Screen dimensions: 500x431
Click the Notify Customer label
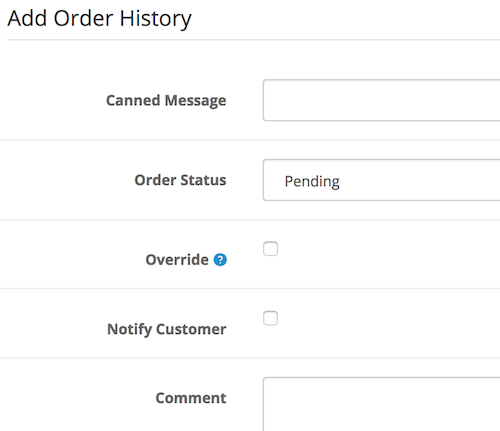tap(167, 329)
